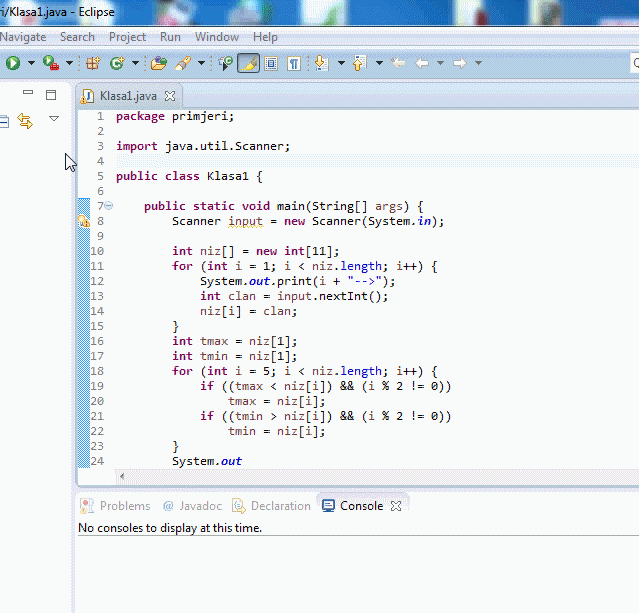Open the View Menu triangle in left panel

tap(54, 119)
